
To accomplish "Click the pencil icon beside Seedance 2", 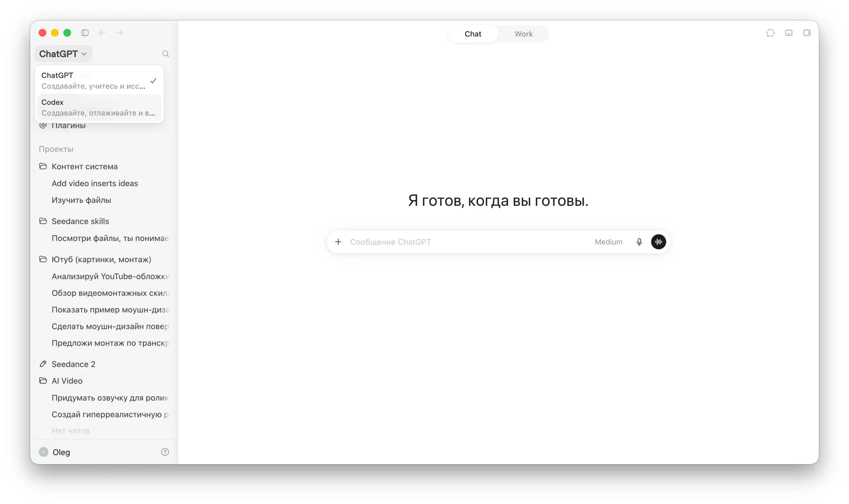I will [43, 364].
